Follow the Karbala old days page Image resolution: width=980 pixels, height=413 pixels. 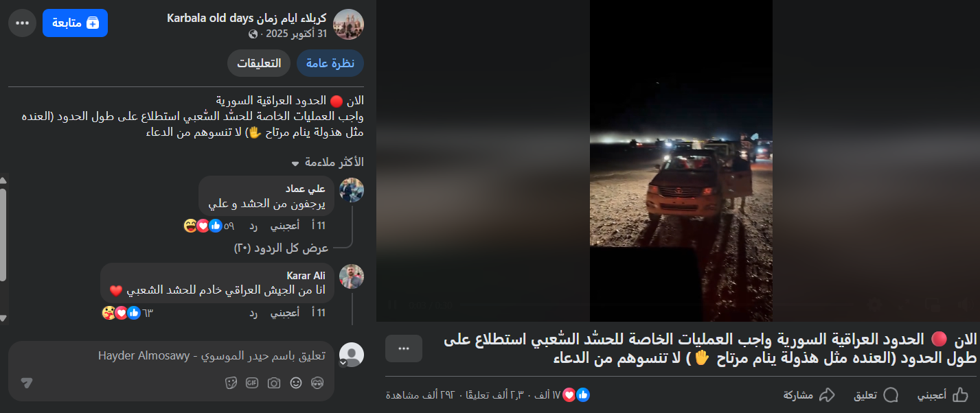click(x=75, y=23)
